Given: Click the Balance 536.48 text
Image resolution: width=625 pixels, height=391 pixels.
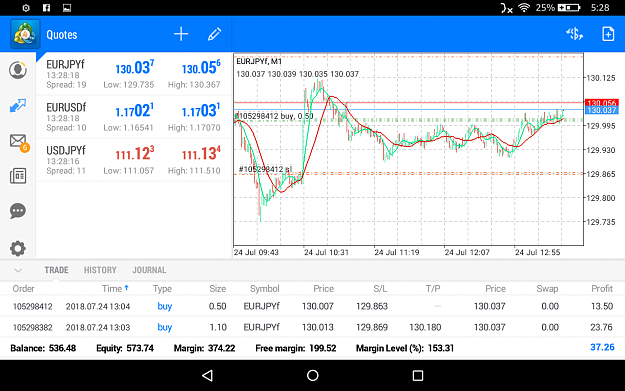Looking at the screenshot, I should pyautogui.click(x=43, y=348).
